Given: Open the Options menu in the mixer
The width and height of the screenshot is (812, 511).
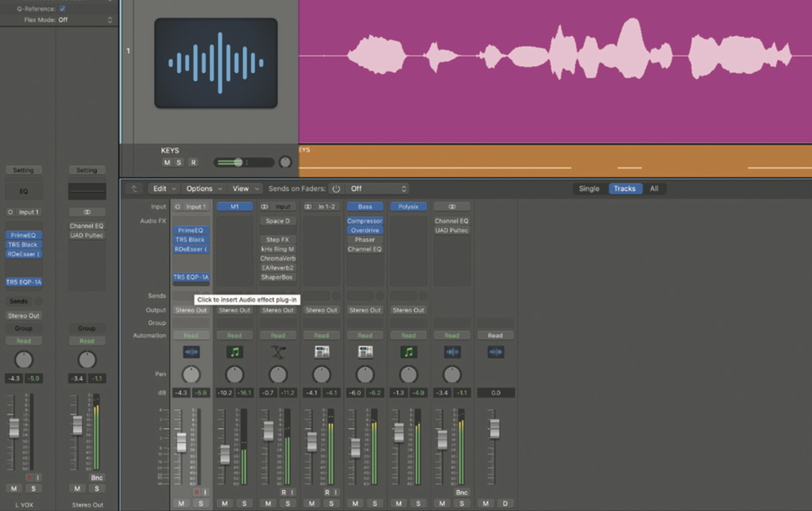Looking at the screenshot, I should (201, 188).
